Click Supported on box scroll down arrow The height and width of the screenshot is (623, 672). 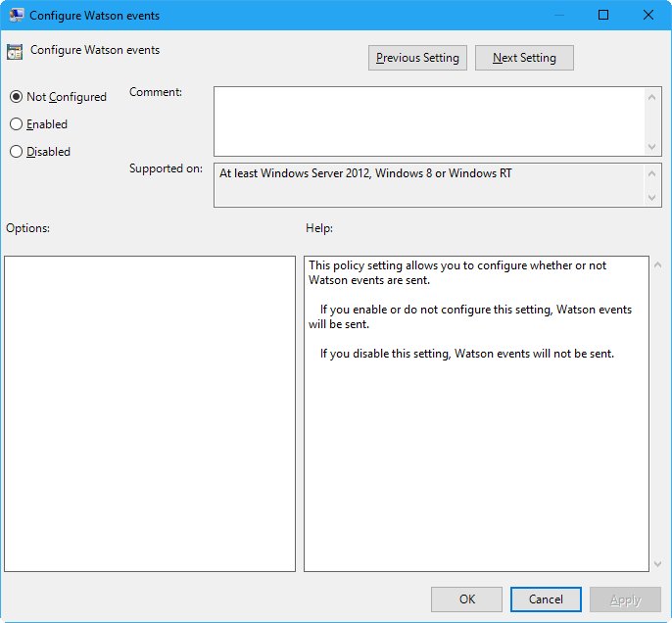651,198
